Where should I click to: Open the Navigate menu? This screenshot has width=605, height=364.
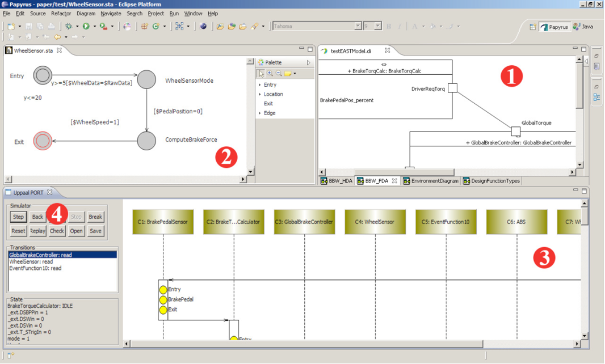coord(111,14)
